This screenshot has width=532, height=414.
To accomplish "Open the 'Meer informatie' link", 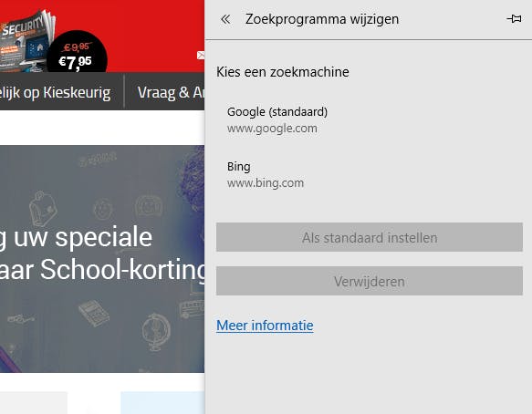I will [x=265, y=326].
